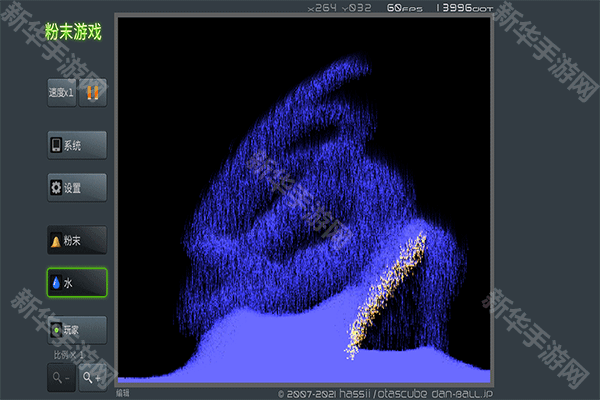The image size is (600, 400).
Task: Open the 系统 system menu
Action: [x=76, y=145]
